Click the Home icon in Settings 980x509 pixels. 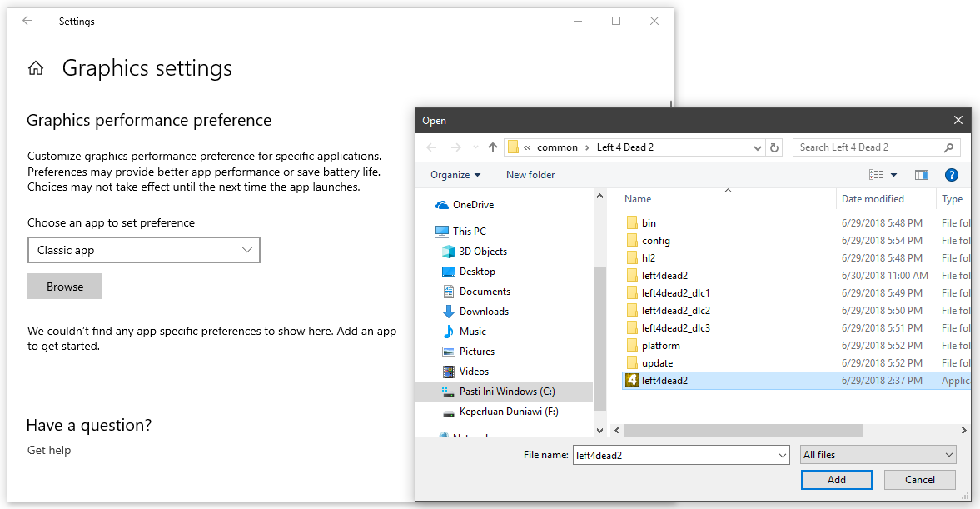pyautogui.click(x=36, y=69)
